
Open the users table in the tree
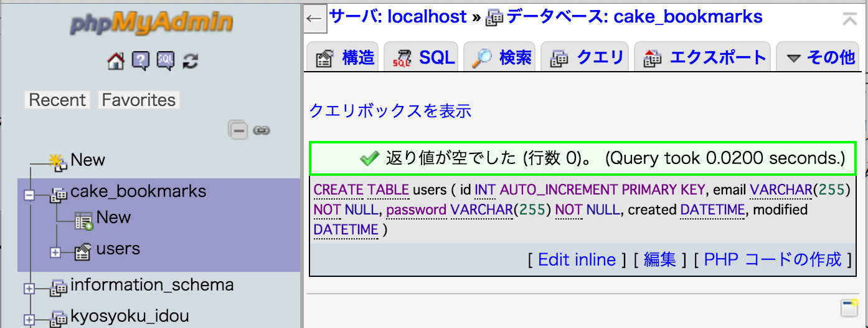click(118, 249)
